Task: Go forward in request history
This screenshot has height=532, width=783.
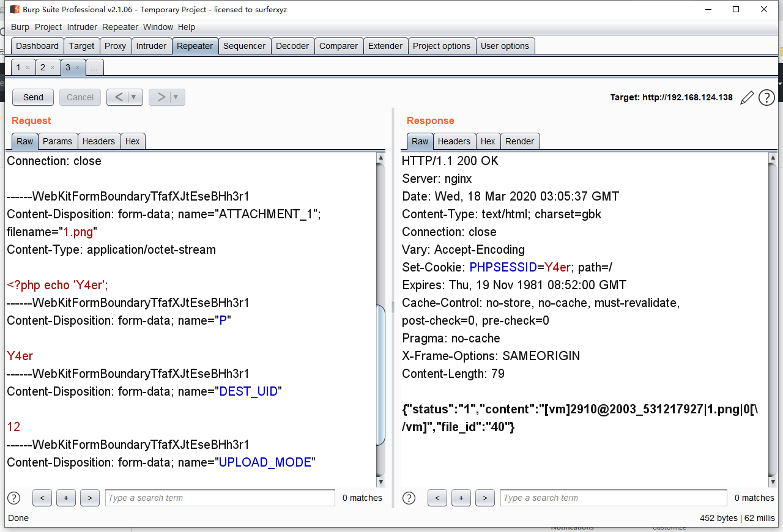Action: click(x=160, y=97)
